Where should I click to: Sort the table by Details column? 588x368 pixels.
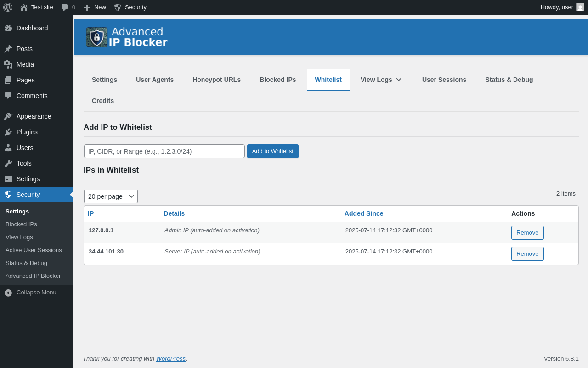coord(174,213)
